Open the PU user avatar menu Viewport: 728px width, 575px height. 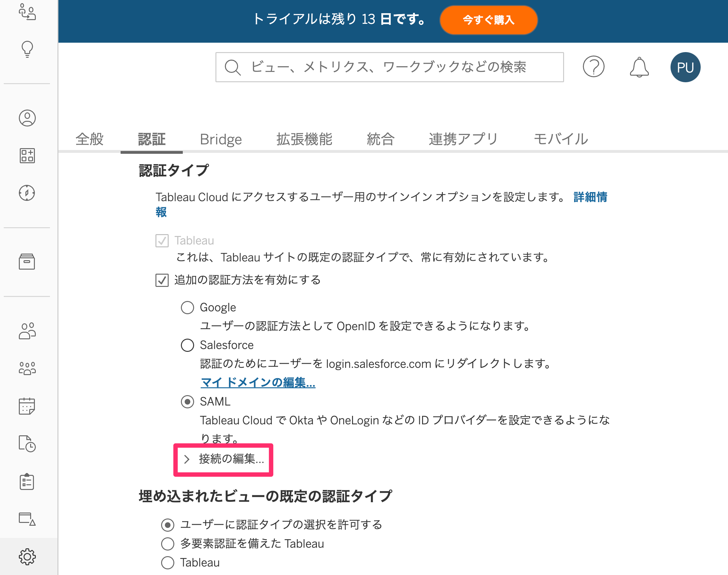pyautogui.click(x=685, y=67)
